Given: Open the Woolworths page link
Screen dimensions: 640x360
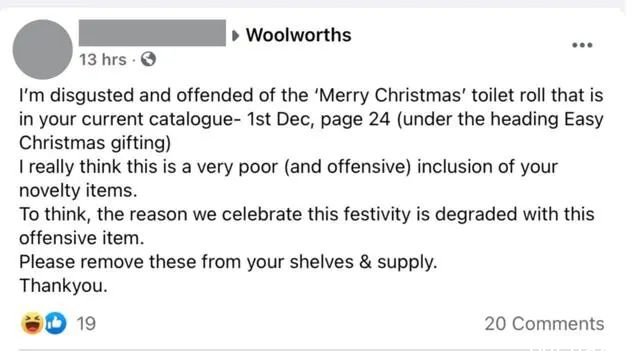Looking at the screenshot, I should click(x=298, y=35).
